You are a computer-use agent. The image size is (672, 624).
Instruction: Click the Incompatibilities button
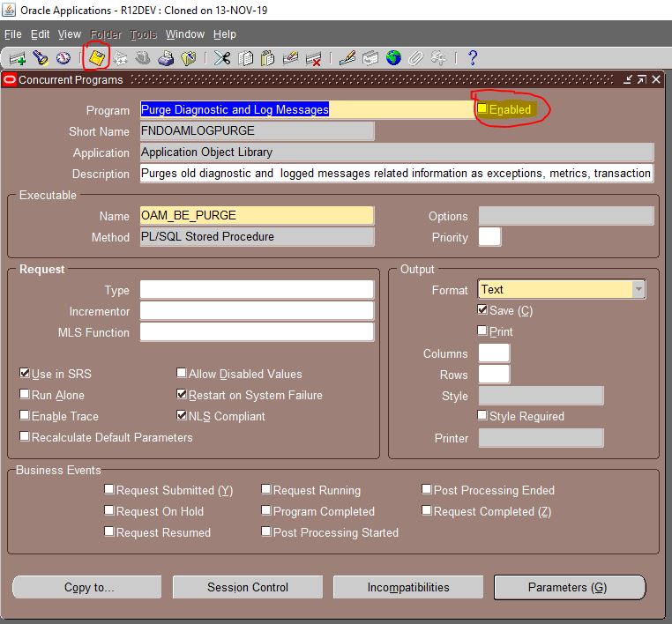coord(408,587)
